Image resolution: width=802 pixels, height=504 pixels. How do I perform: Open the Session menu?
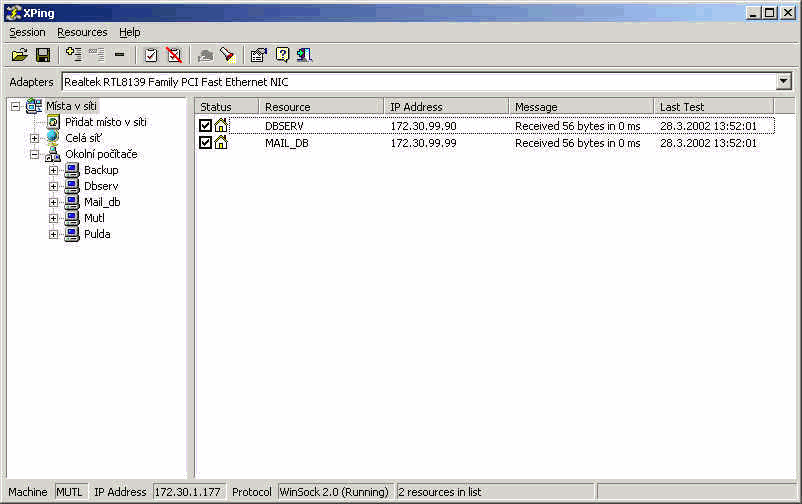27,32
